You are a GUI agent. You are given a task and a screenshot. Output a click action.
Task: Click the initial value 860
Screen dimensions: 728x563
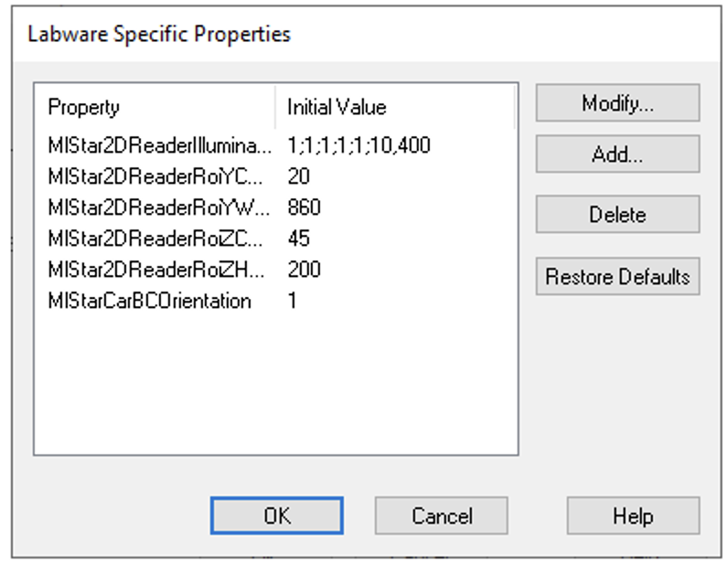point(304,207)
